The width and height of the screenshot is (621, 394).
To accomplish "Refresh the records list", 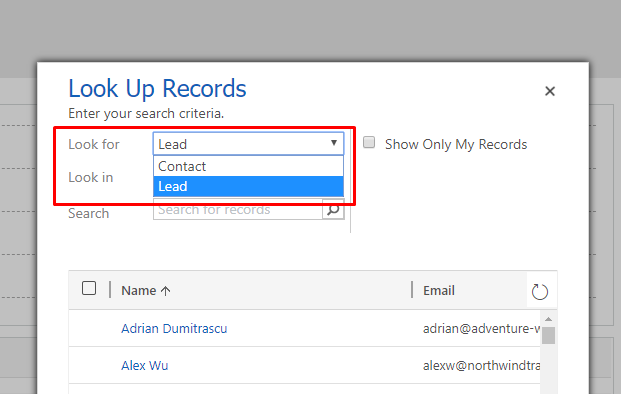I will tap(539, 292).
